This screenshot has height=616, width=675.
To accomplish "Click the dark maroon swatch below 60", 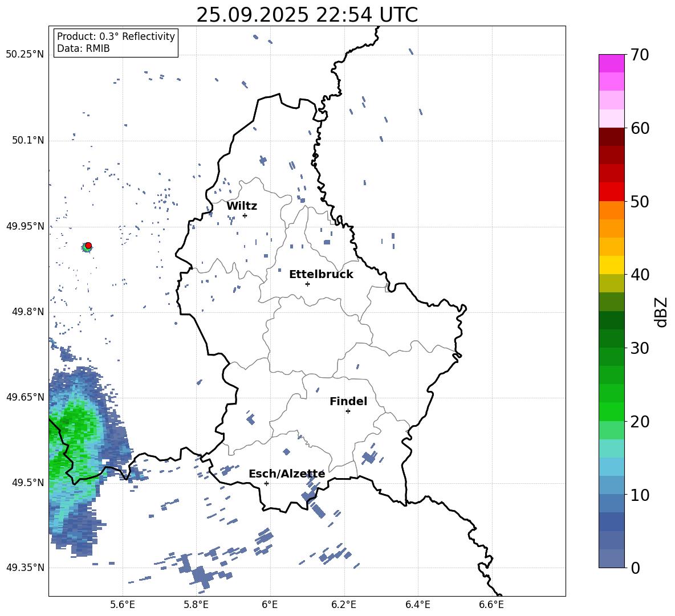I will tap(611, 137).
